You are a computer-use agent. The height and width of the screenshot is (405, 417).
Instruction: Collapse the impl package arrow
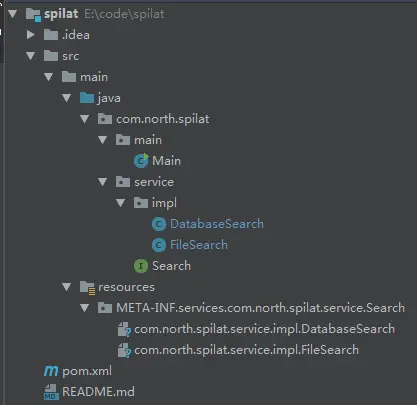coord(121,203)
